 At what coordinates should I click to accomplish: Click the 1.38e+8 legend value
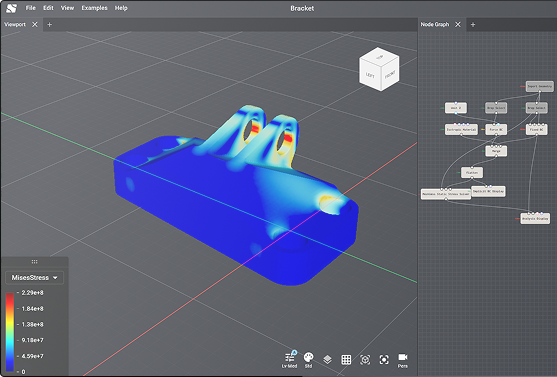tap(32, 324)
